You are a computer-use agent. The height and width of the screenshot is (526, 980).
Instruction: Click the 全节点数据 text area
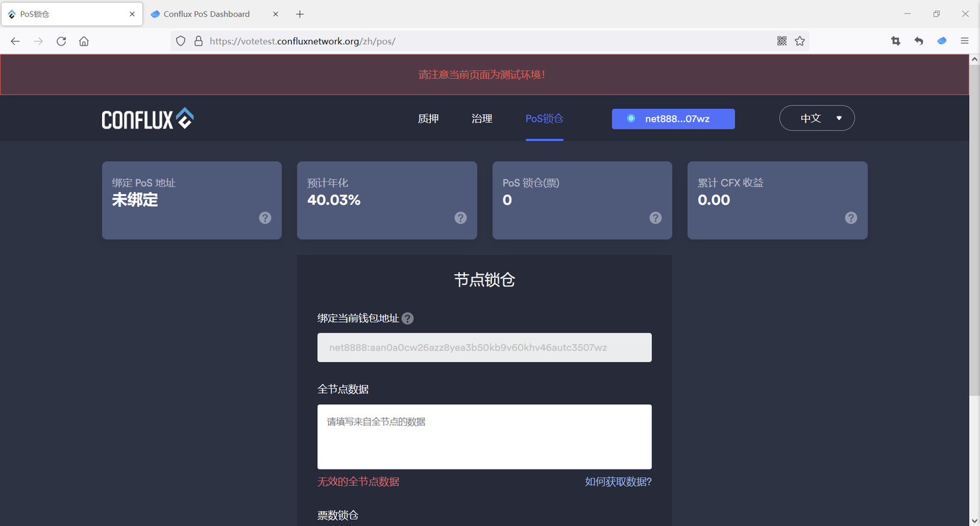(485, 437)
